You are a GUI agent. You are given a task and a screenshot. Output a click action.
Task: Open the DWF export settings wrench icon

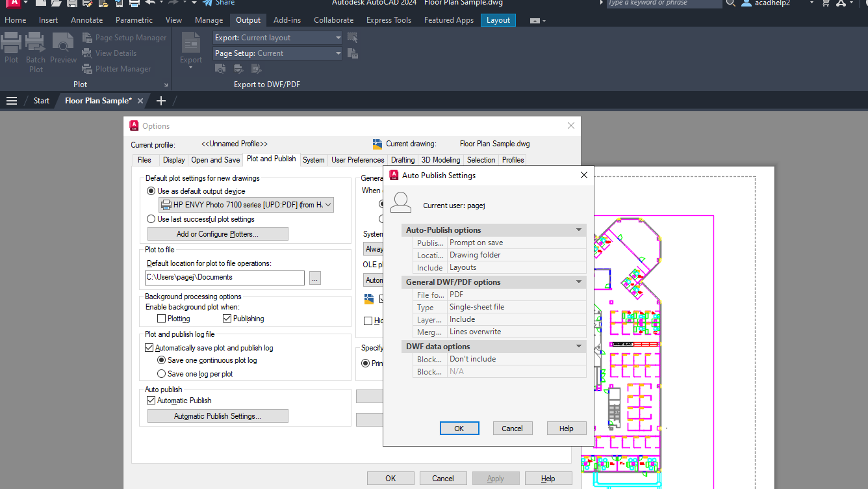tap(238, 69)
